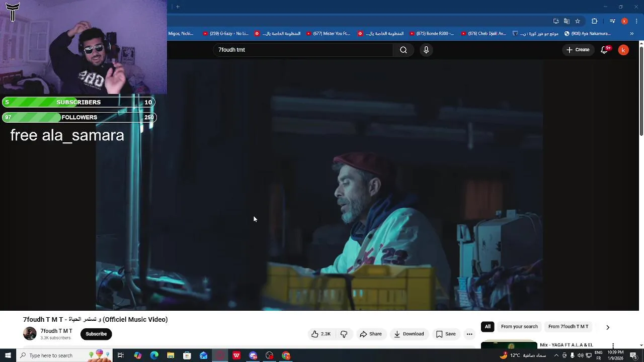Bookmark this page with the star

(578, 21)
